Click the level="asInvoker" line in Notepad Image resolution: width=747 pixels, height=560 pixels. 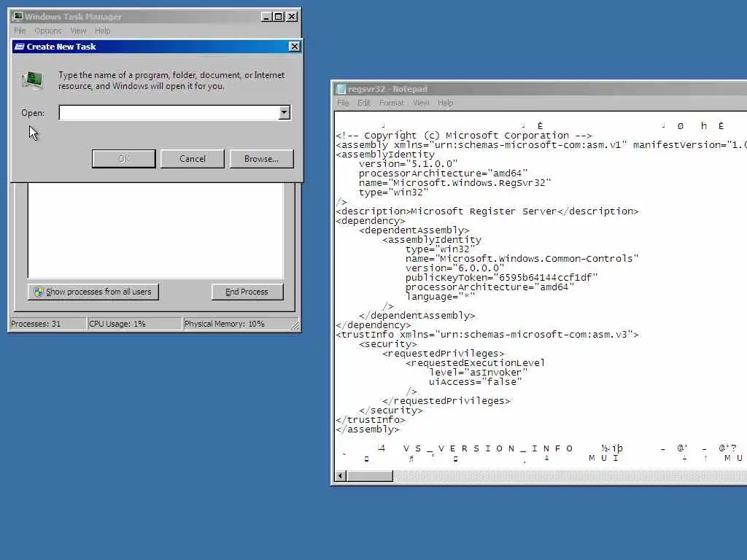(478, 373)
